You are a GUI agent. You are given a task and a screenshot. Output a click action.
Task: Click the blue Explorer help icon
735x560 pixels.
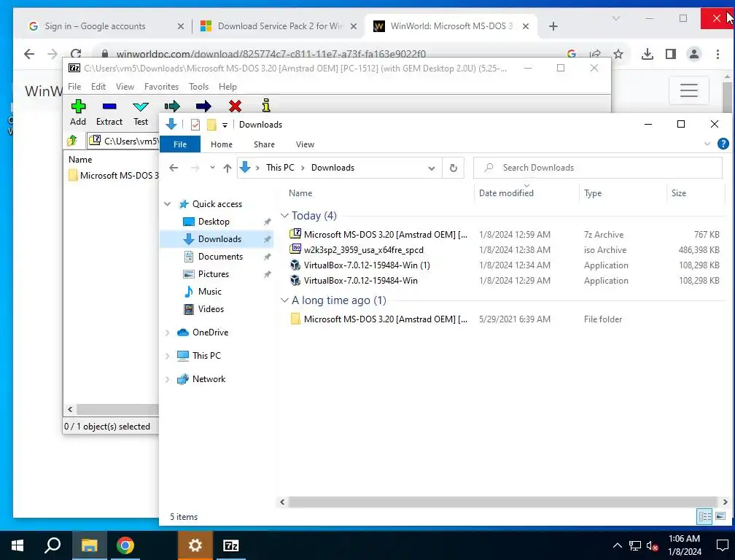click(723, 144)
